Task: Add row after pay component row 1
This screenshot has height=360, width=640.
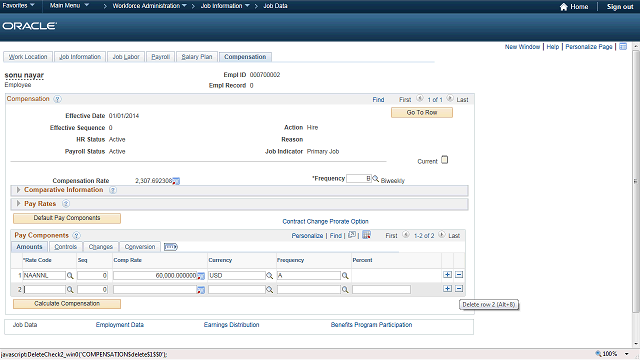Action: pos(447,275)
